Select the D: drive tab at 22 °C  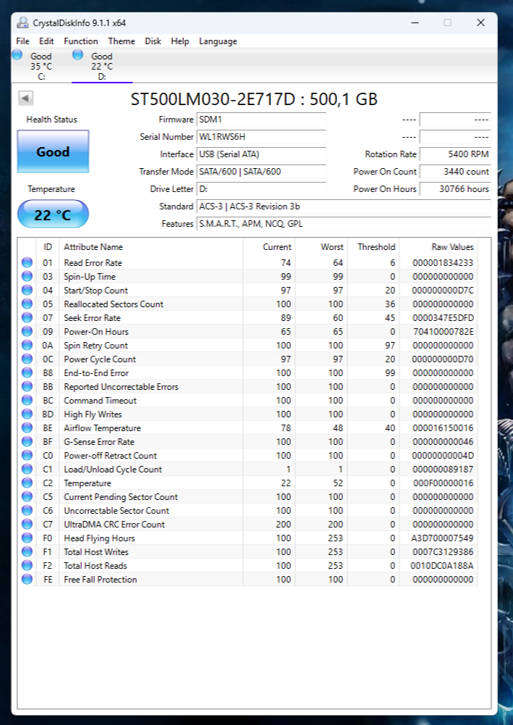click(102, 66)
